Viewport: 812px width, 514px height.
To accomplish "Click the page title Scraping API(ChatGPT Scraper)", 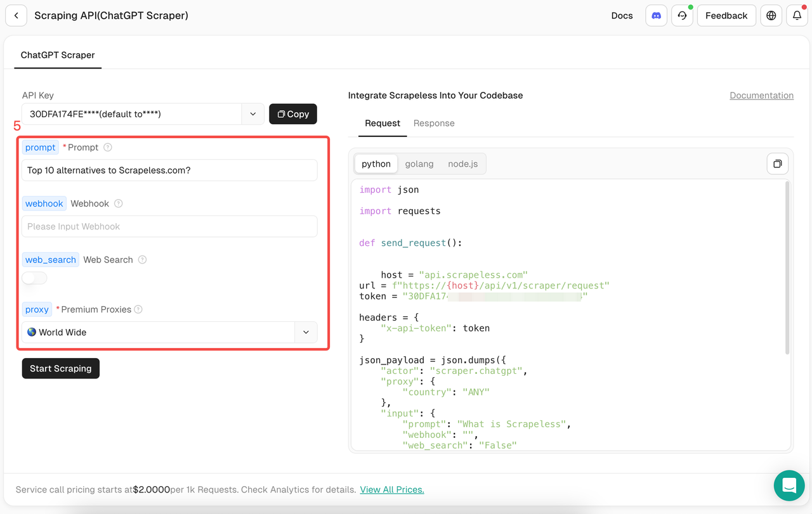I will point(111,16).
